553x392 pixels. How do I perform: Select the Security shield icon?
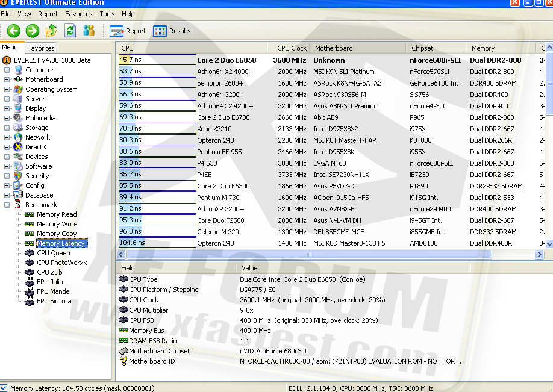18,176
